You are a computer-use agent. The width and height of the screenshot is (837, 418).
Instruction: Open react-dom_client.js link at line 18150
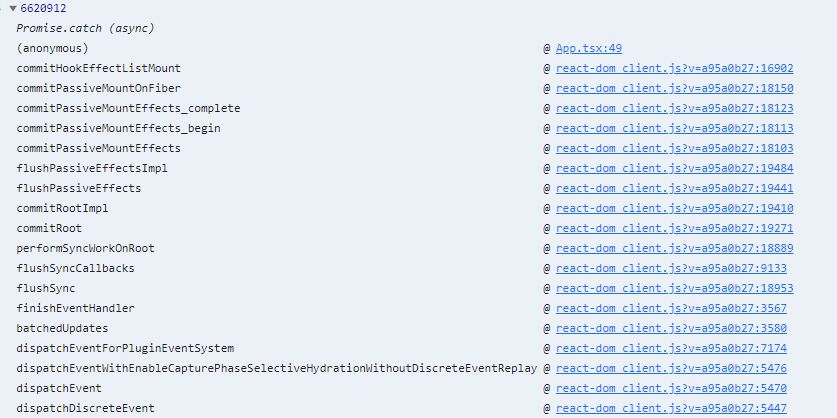pyautogui.click(x=674, y=88)
